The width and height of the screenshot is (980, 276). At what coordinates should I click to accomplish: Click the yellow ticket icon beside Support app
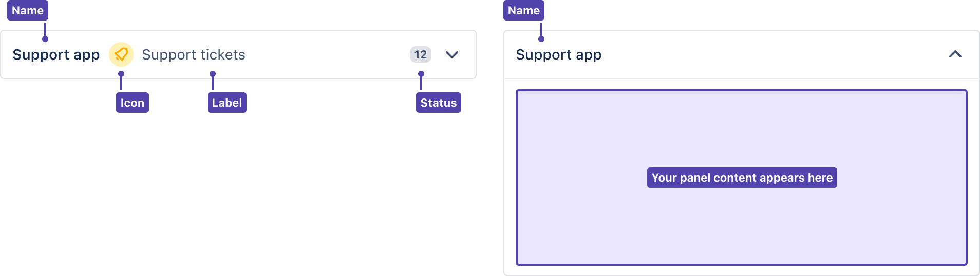[121, 54]
